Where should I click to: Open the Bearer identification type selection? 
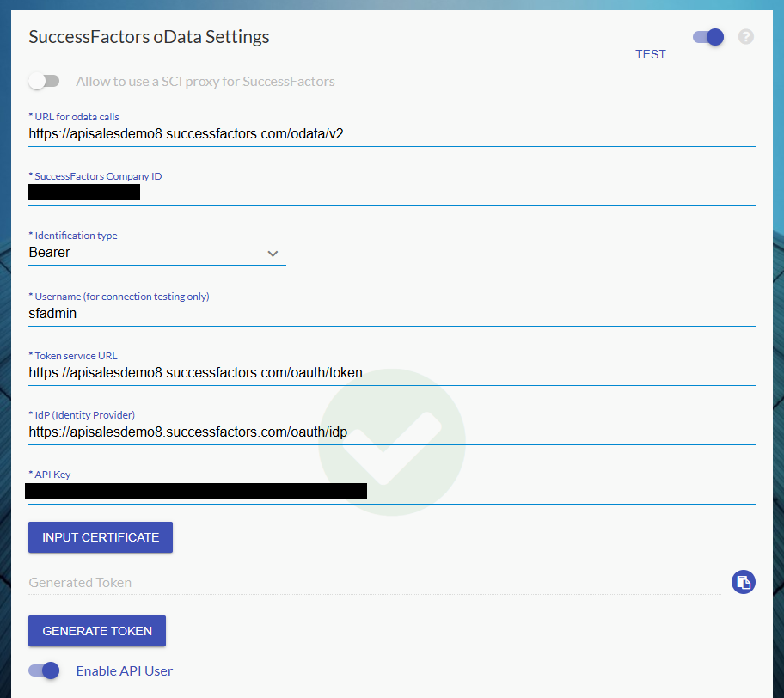click(x=146, y=253)
